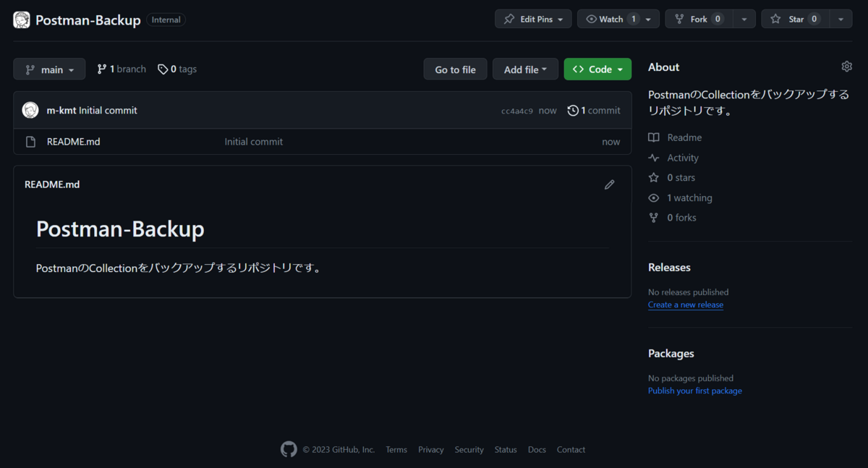Click the Internal visibility badge
This screenshot has width=868, height=468.
tap(166, 20)
